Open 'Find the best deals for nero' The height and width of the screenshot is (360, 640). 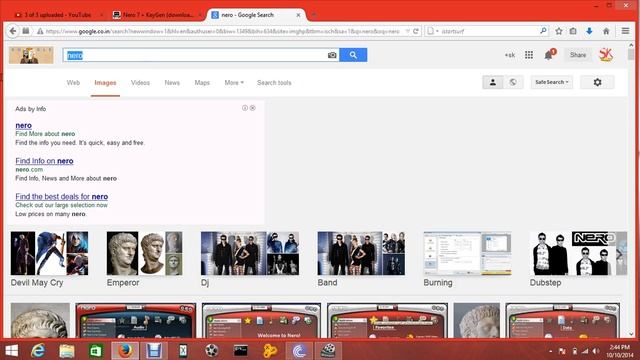coord(62,196)
